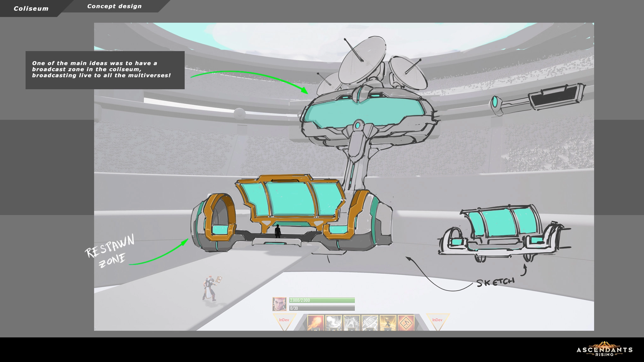Screen dimensions: 644x362
Task: Click the right InDev triangle badge
Action: click(437, 321)
